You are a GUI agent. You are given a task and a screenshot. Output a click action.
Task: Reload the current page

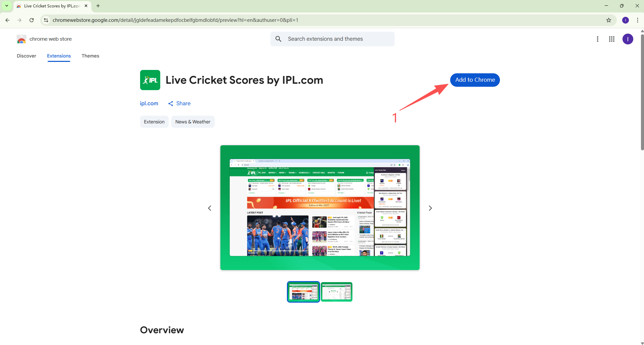(32, 20)
